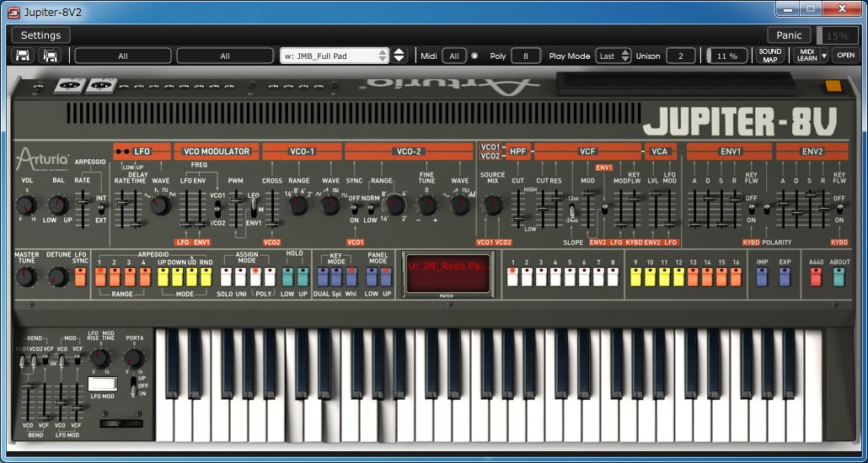
Task: Click the save-as preset floppy icon
Action: tap(51, 56)
